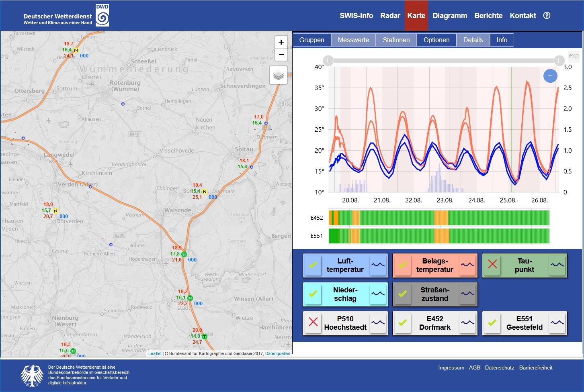Click the left time range slider handle

[x=328, y=61]
